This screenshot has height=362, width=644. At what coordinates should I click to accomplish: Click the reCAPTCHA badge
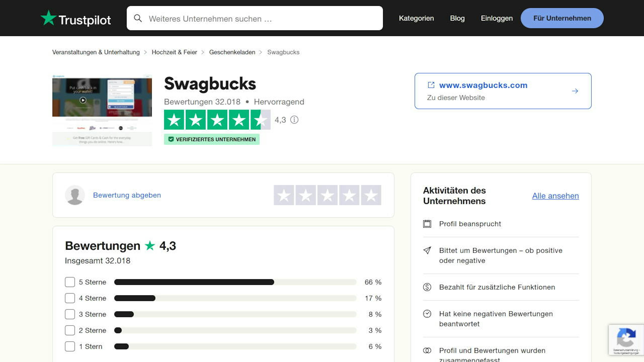coord(626,340)
